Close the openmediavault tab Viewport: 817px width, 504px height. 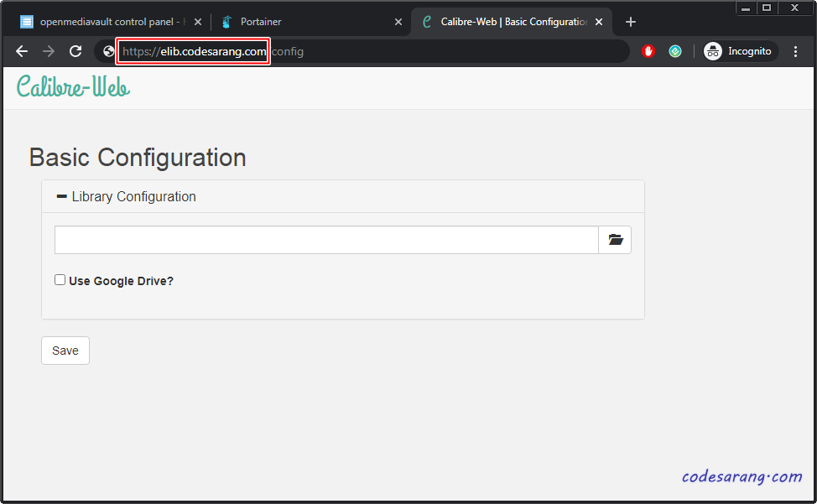point(198,22)
